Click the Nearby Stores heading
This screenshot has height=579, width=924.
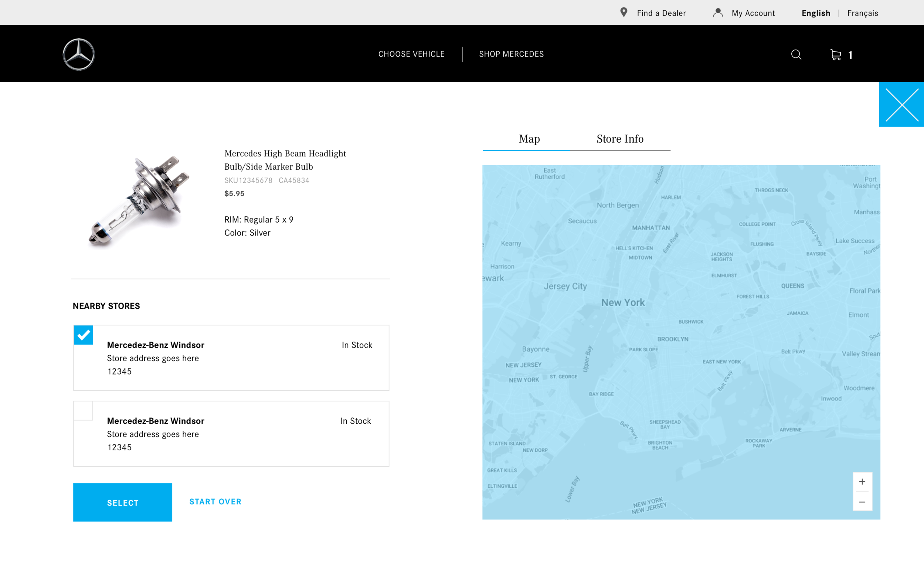[x=106, y=306]
